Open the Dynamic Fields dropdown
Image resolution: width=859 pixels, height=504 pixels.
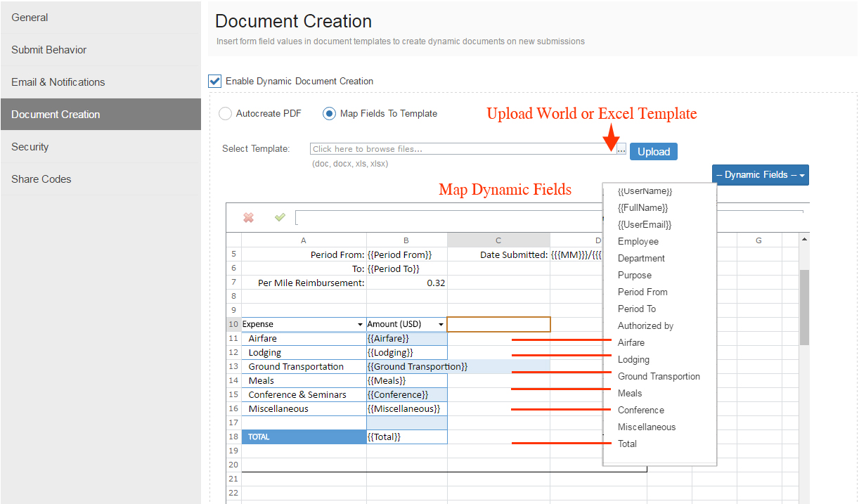pos(761,175)
